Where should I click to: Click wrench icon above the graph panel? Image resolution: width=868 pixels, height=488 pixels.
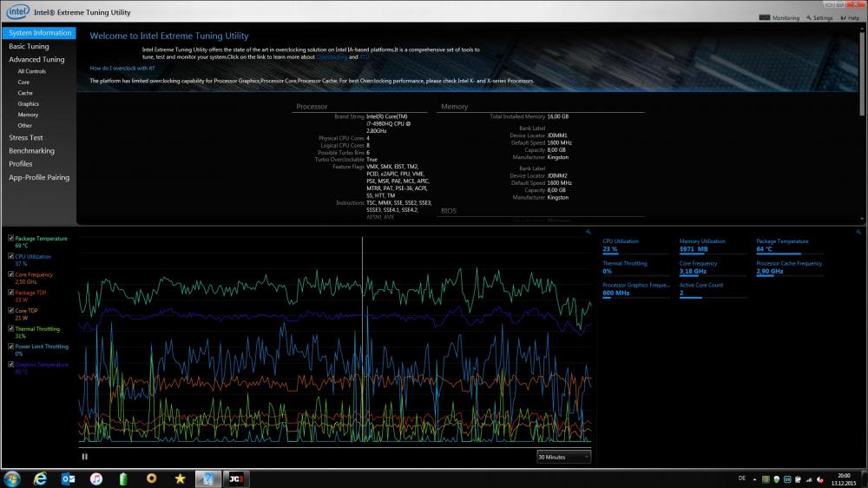coord(588,232)
